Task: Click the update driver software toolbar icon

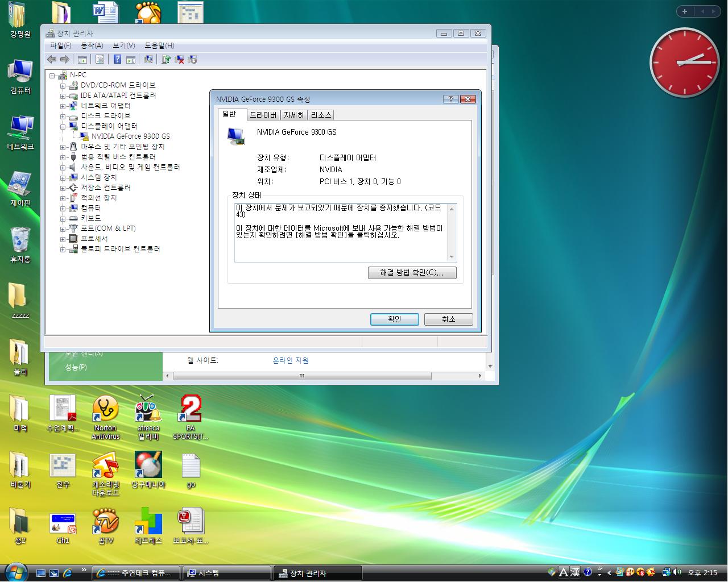Action: point(166,59)
